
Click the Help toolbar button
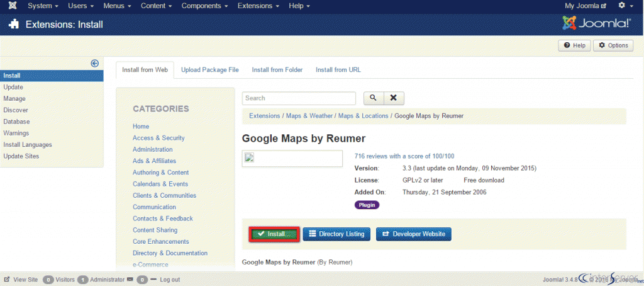574,45
